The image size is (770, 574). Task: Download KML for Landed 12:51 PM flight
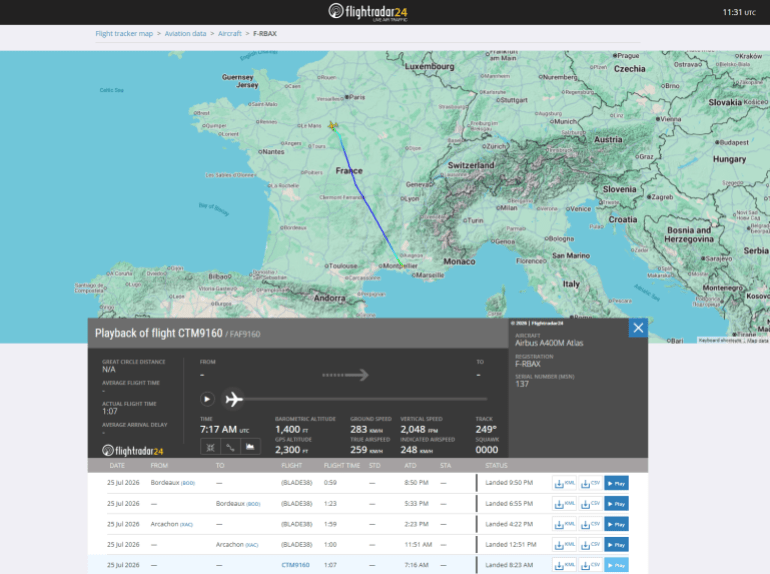coord(564,545)
